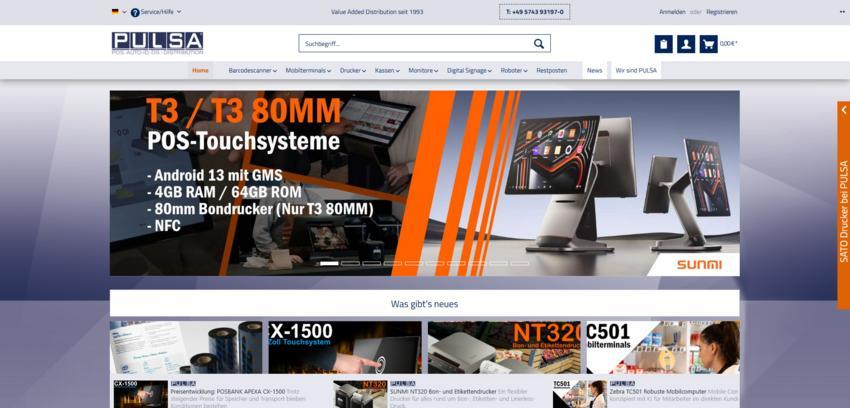Open the Wir sind PULSA page
850x408 pixels.
pos(636,70)
